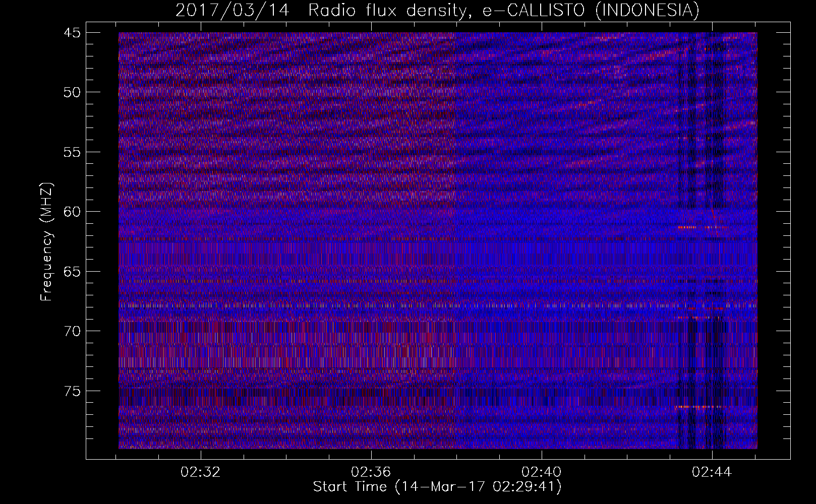Click the 02:44 time tick label
Screen dimensions: 816x504
(712, 472)
